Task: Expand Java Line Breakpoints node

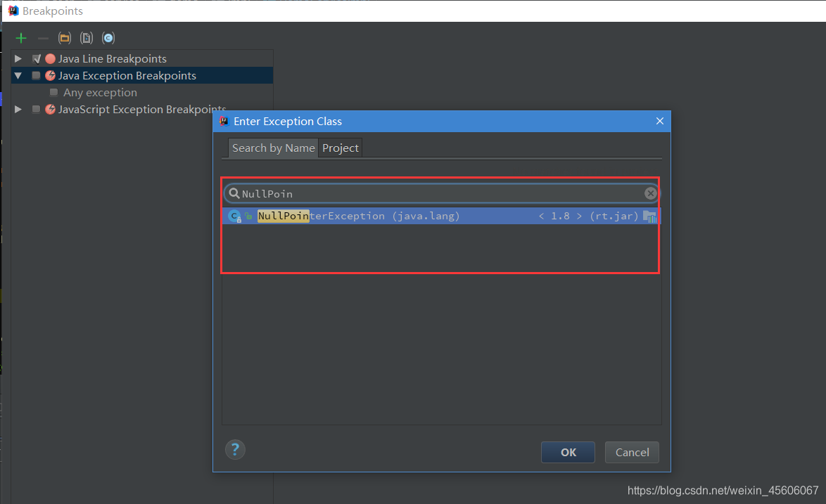Action: coord(18,59)
